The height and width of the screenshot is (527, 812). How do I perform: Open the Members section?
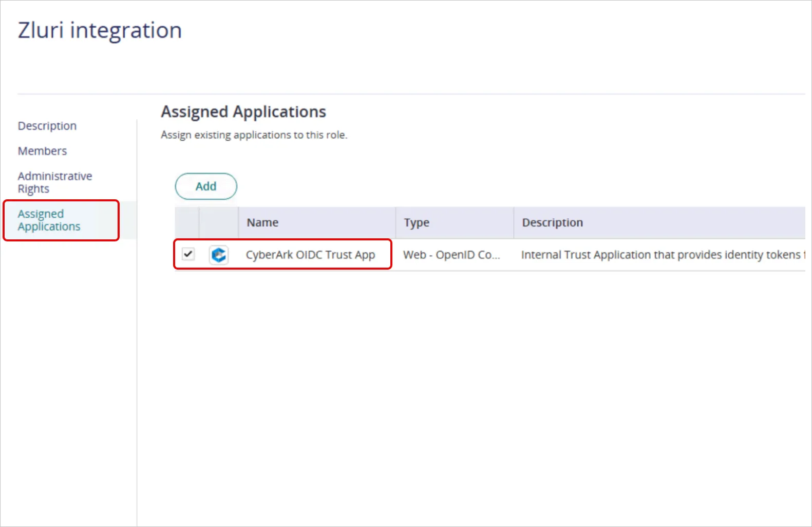click(43, 151)
